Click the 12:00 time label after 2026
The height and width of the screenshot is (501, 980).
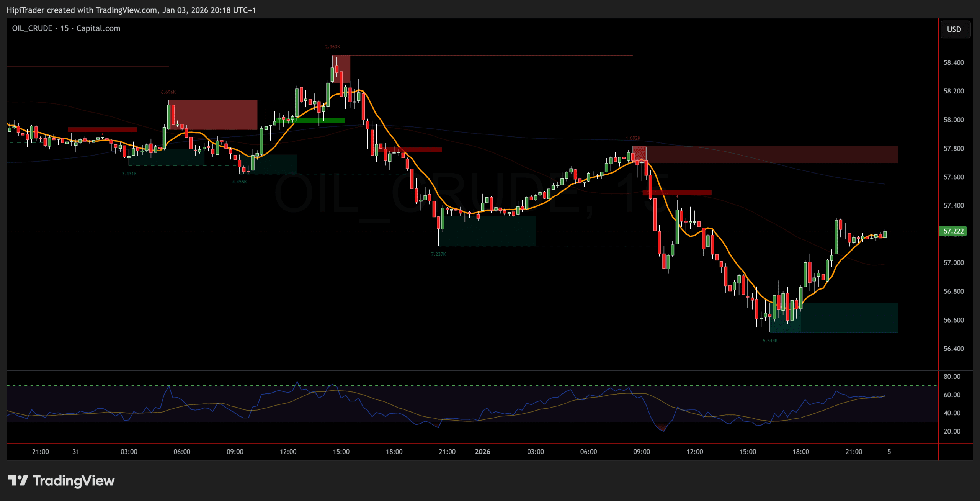click(x=694, y=452)
